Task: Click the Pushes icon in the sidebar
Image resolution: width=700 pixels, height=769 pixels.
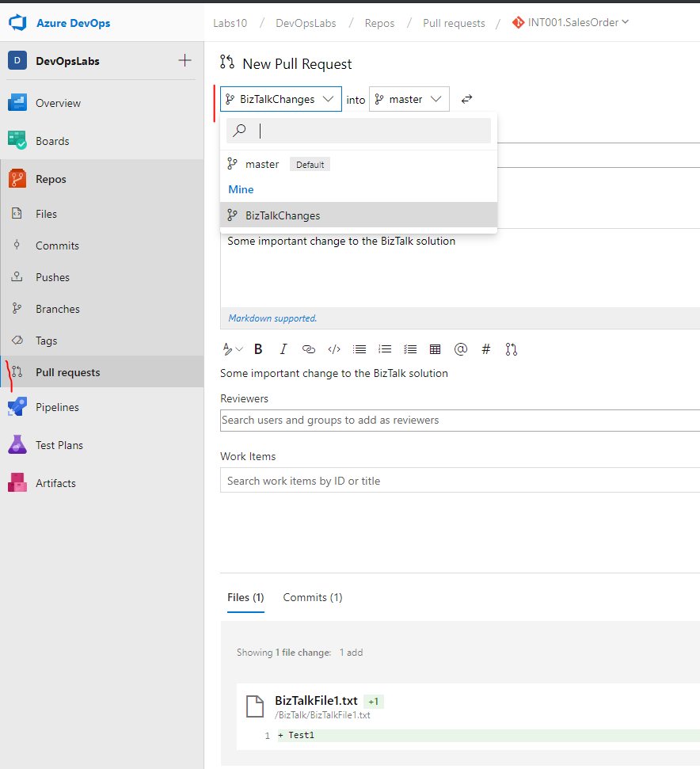Action: click(x=17, y=276)
